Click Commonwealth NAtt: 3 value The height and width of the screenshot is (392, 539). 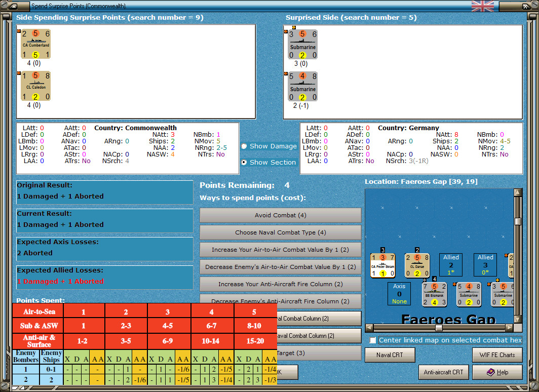[173, 134]
